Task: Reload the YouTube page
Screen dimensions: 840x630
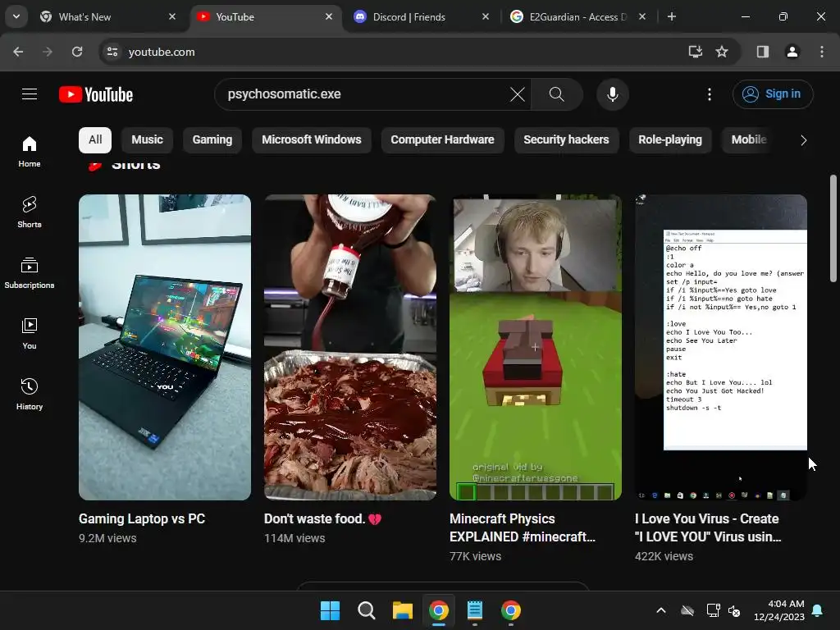Action: point(77,52)
